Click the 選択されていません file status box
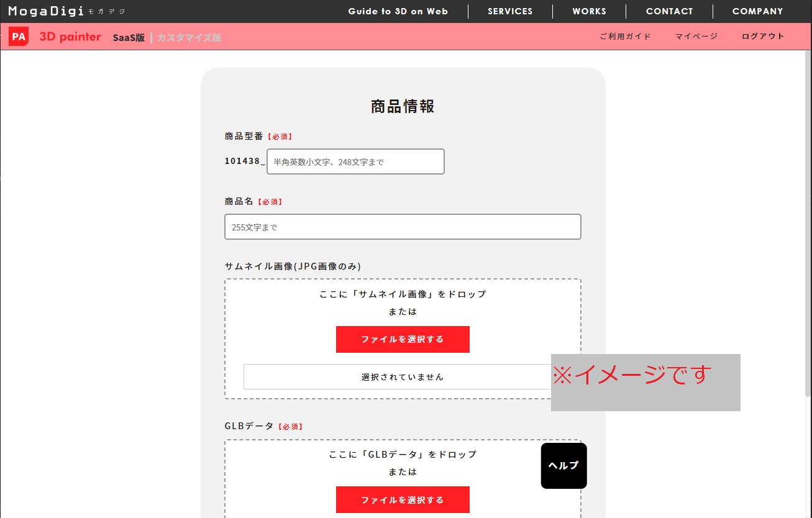The width and height of the screenshot is (812, 518). pyautogui.click(x=403, y=376)
